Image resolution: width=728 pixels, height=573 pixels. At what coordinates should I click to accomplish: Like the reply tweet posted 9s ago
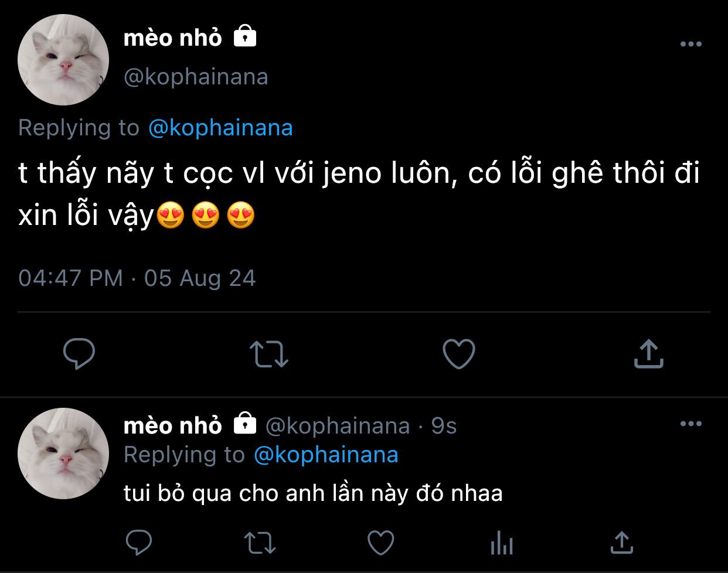(x=380, y=543)
